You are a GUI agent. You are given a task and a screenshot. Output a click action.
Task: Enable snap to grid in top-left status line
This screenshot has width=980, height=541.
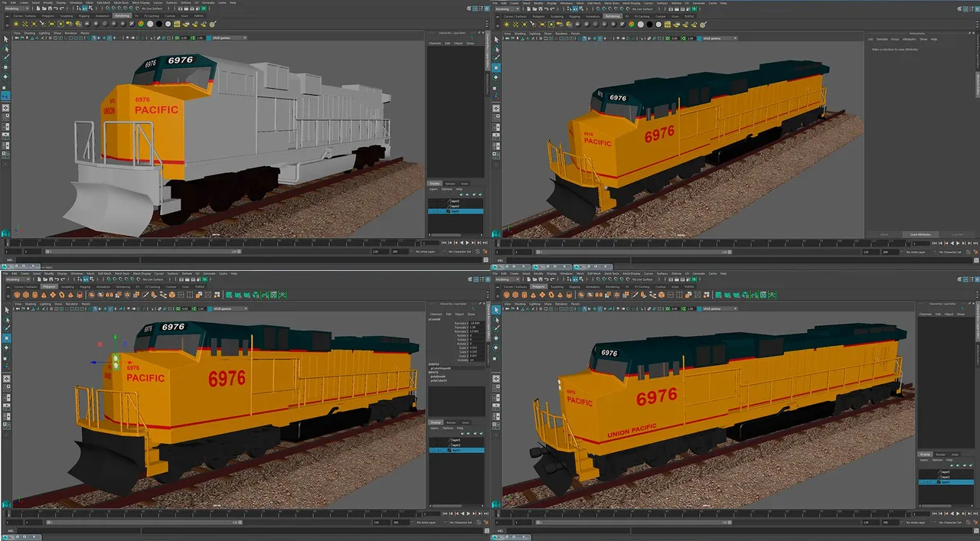(x=108, y=8)
